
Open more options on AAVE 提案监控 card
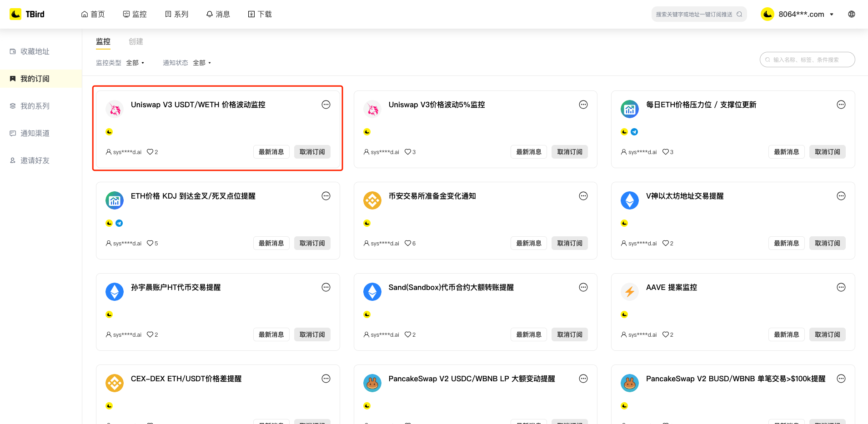pyautogui.click(x=841, y=287)
